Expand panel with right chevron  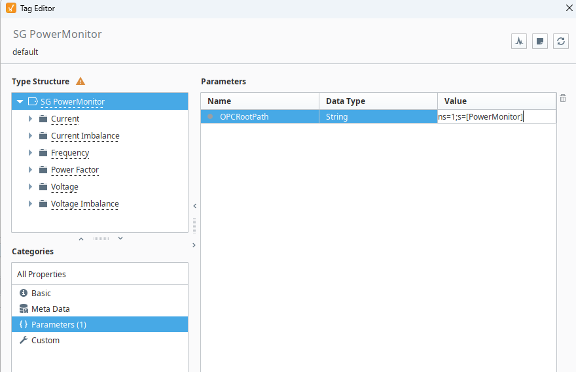point(194,245)
